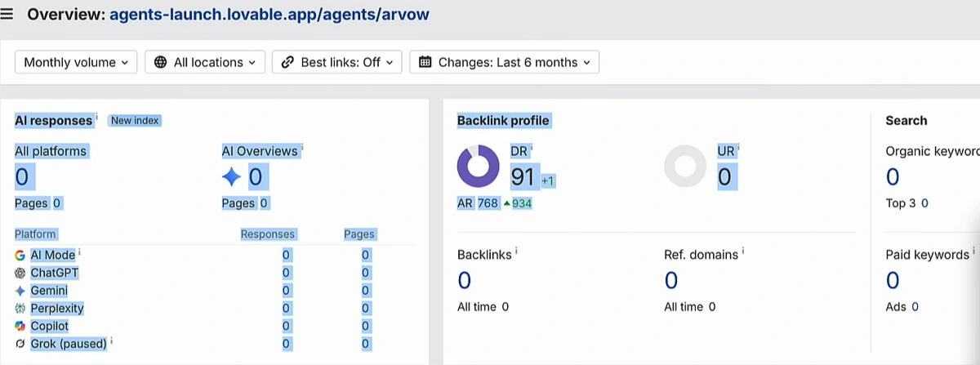The width and height of the screenshot is (980, 365).
Task: Click the Ref. domains count value
Action: coord(671,281)
